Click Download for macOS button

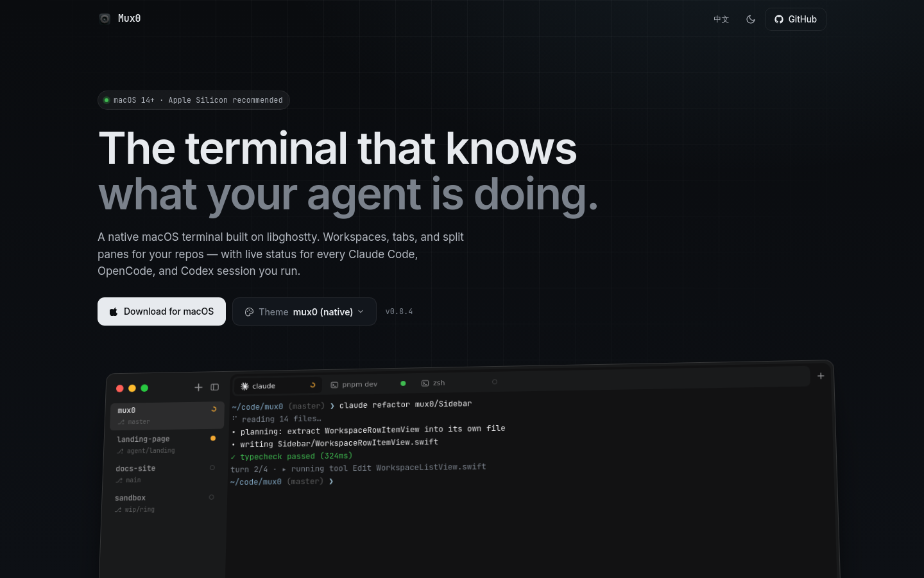coord(162,311)
